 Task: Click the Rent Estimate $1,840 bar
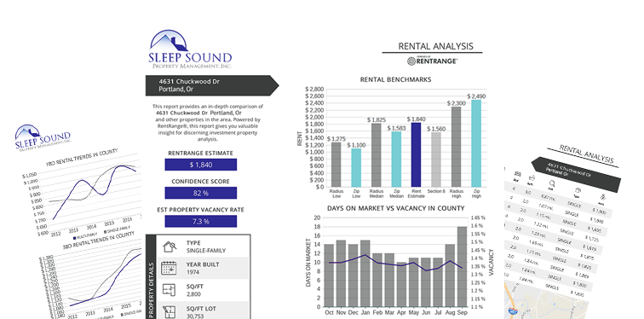(416, 154)
